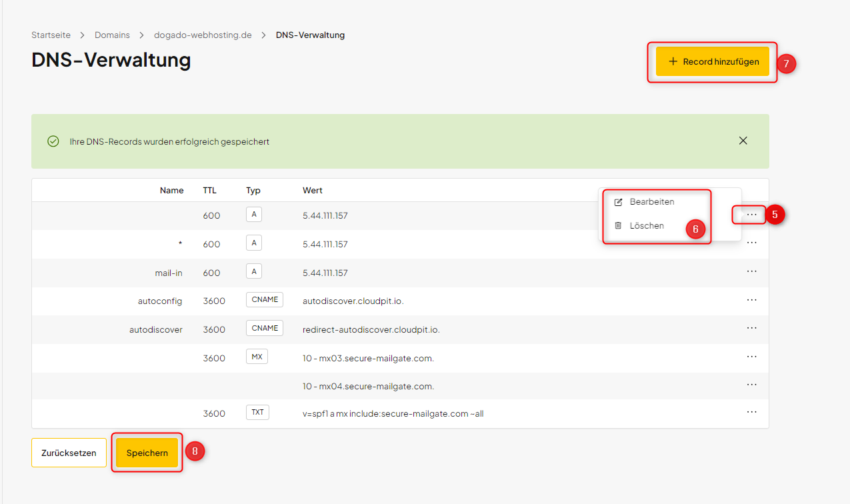
Task: Select Bearbeiten in the context menu
Action: coord(651,202)
